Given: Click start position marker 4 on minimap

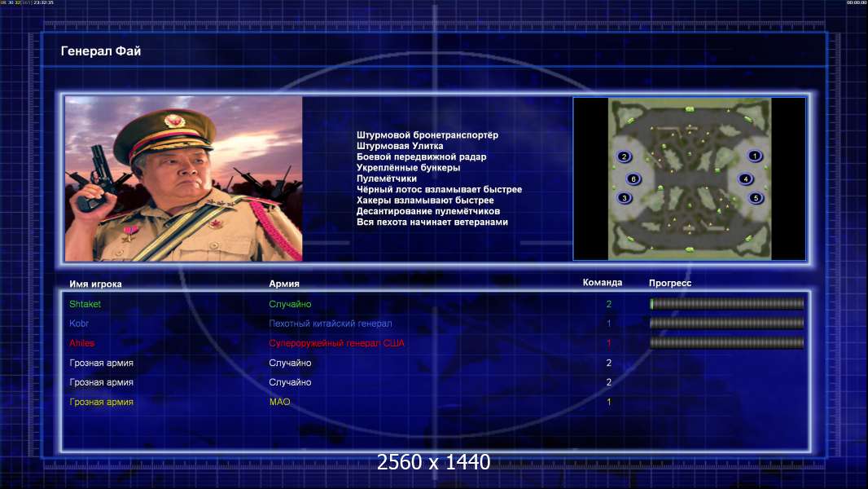Looking at the screenshot, I should pyautogui.click(x=746, y=178).
